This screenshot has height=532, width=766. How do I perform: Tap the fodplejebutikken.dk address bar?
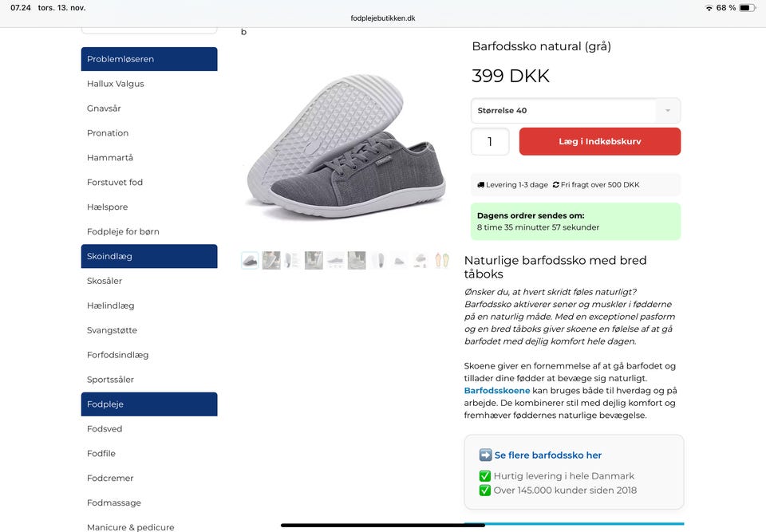383,18
